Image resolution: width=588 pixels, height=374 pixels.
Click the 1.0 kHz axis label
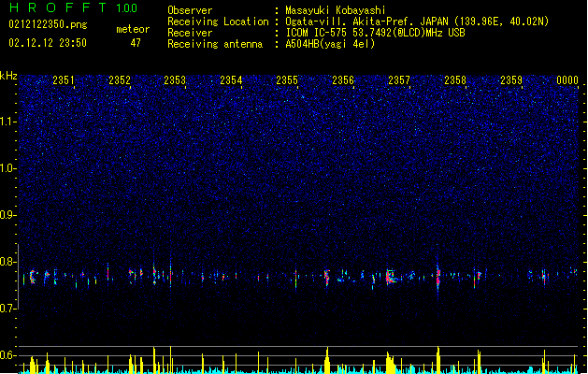click(x=8, y=168)
